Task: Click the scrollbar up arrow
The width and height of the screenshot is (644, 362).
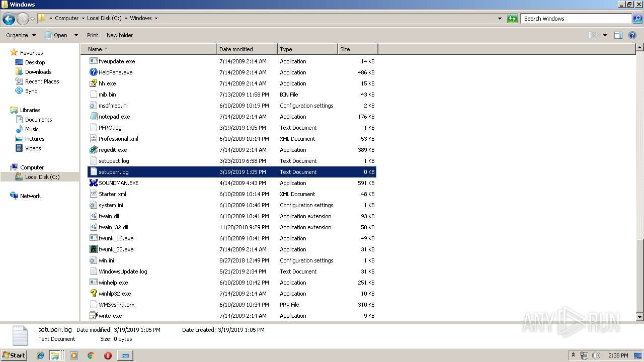Action: [639, 48]
